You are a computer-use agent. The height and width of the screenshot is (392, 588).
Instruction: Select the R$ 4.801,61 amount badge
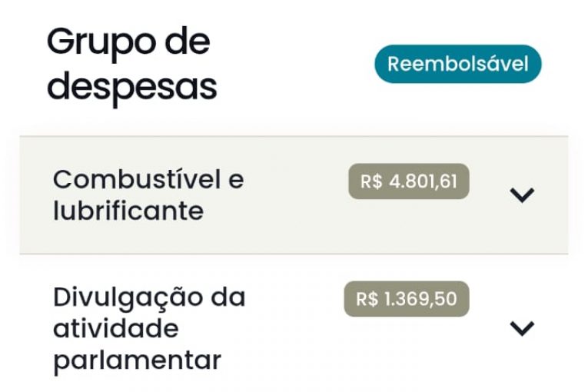tap(408, 181)
